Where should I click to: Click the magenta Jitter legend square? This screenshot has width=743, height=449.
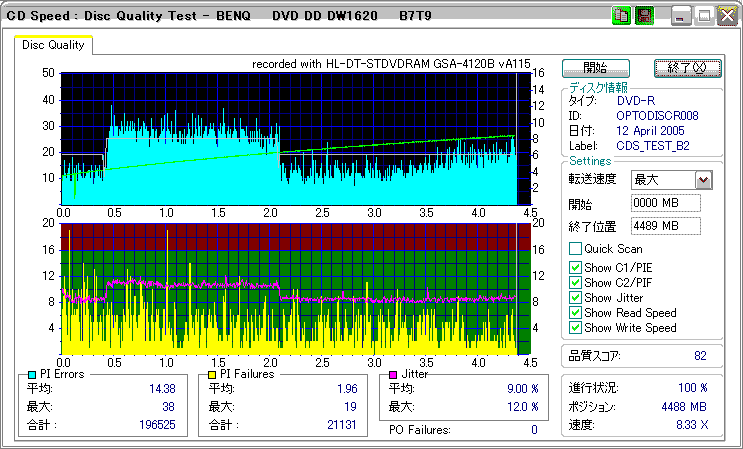[394, 374]
